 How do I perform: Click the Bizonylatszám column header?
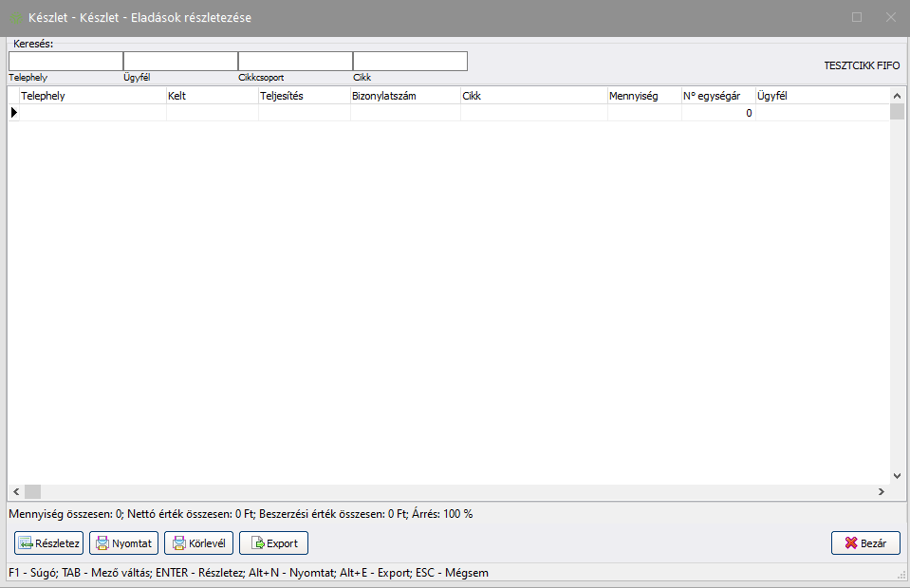(x=405, y=96)
